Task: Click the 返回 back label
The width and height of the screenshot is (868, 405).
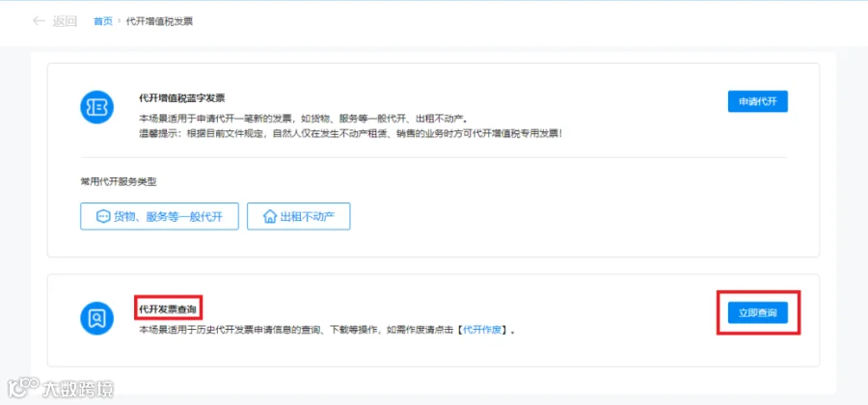Action: tap(65, 21)
